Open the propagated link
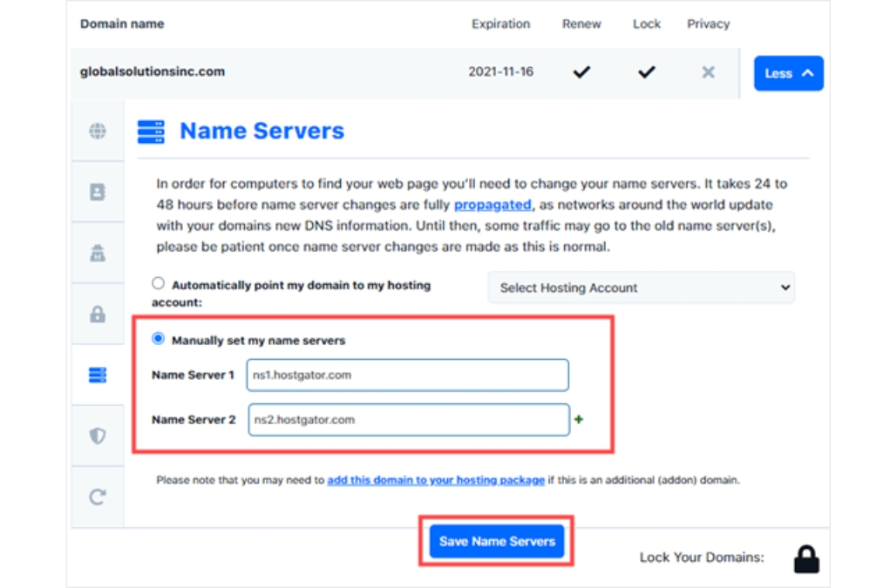 coord(492,205)
